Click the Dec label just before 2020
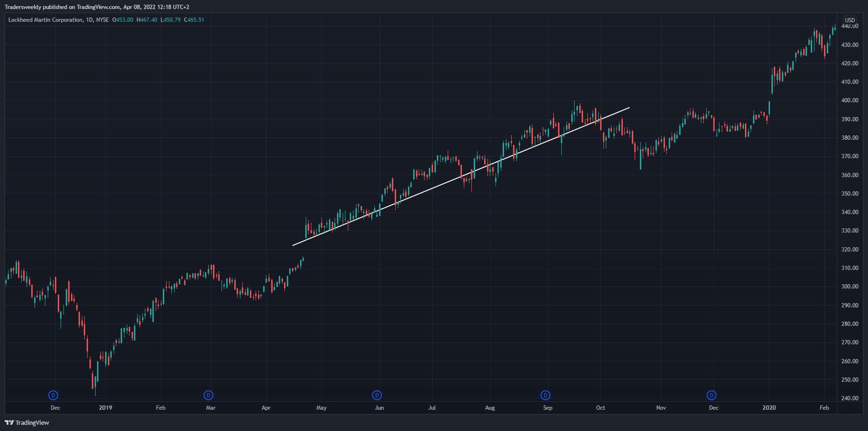868x431 pixels. [x=714, y=408]
